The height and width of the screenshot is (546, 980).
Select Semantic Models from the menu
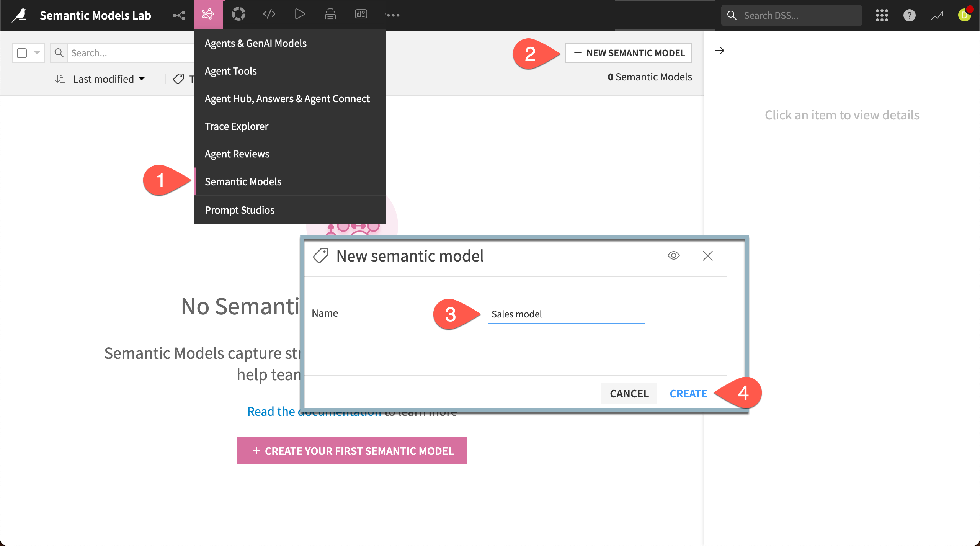(243, 181)
